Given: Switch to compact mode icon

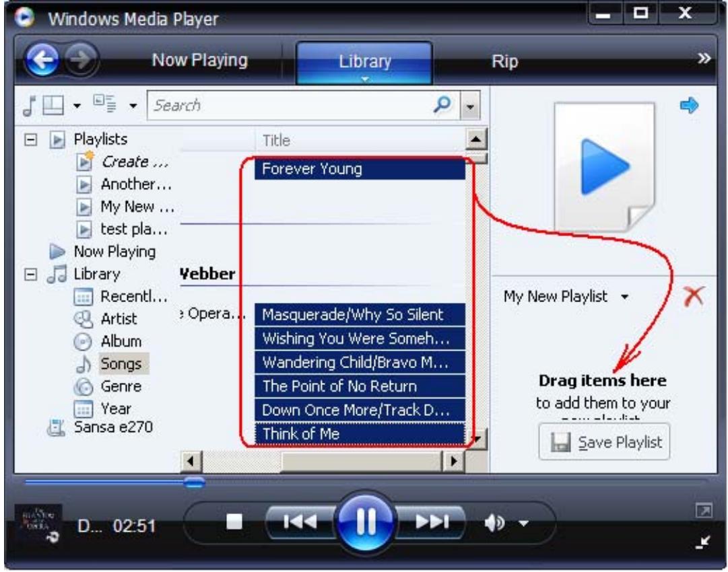Looking at the screenshot, I should 703,542.
